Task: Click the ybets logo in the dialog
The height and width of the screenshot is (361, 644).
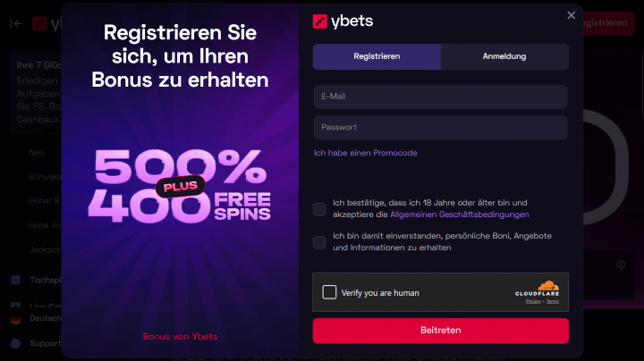Action: [x=343, y=21]
